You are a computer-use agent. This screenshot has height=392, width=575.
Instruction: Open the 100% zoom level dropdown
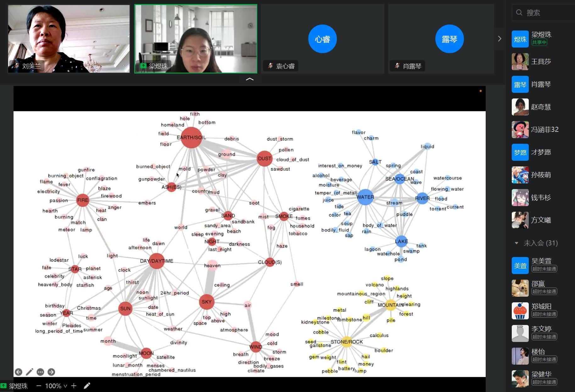56,386
